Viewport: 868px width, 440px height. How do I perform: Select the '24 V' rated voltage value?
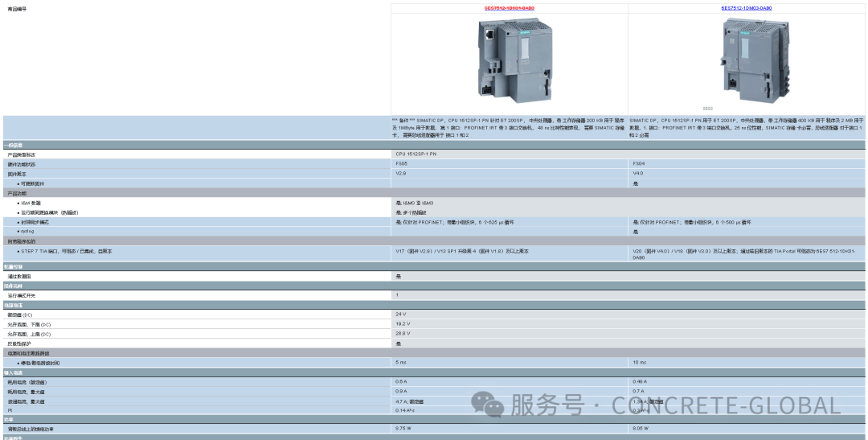[x=401, y=315]
